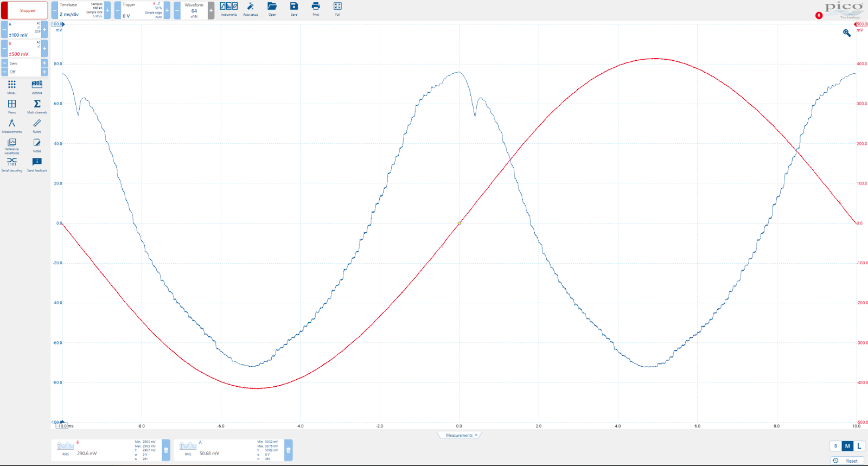Click Gen minus button
This screenshot has height=466, width=868.
point(4,63)
